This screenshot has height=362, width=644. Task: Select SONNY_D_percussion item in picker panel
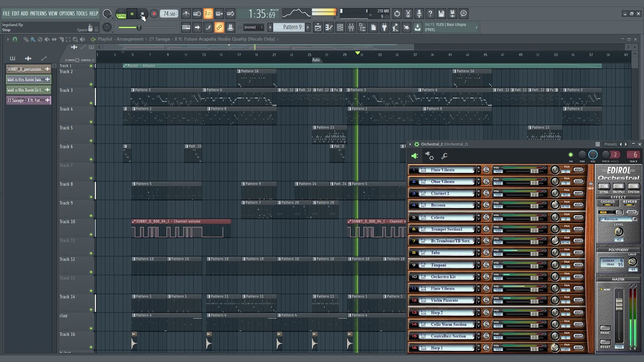(29, 69)
